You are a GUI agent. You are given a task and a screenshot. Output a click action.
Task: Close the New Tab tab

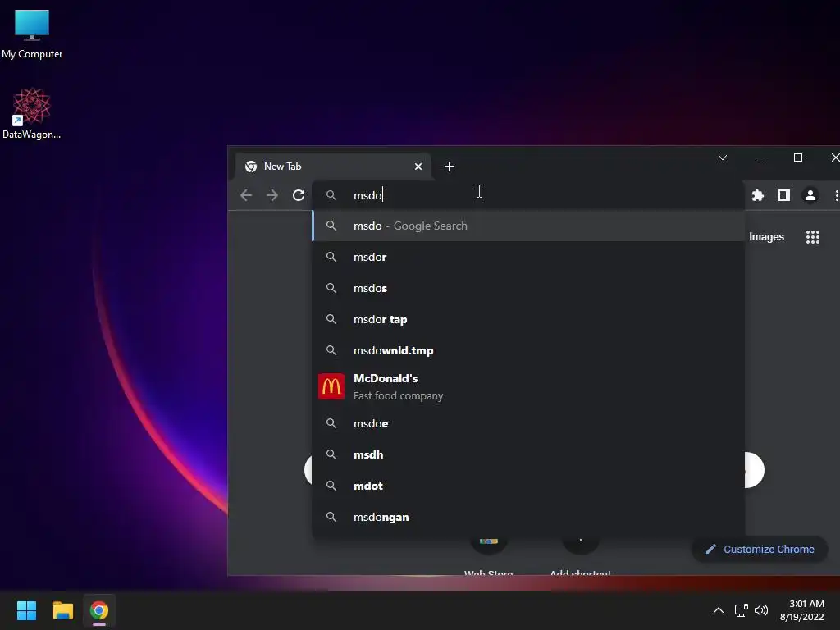[x=418, y=167]
